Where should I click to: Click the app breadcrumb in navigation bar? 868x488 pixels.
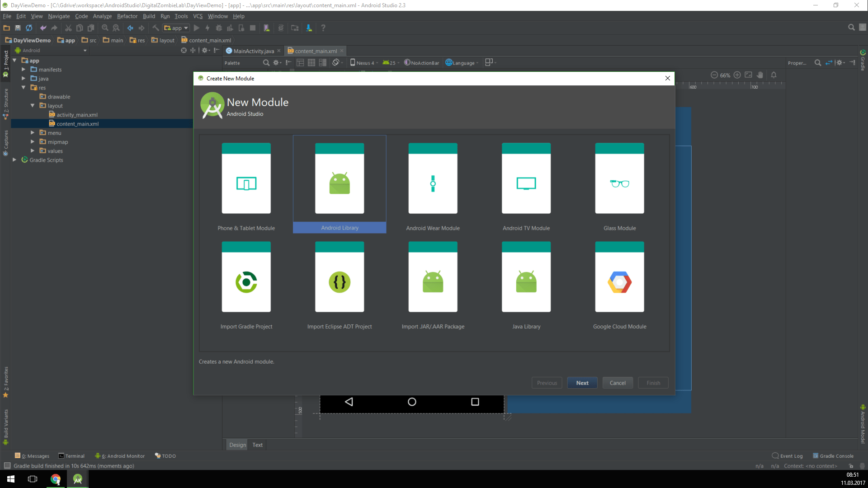[66, 40]
